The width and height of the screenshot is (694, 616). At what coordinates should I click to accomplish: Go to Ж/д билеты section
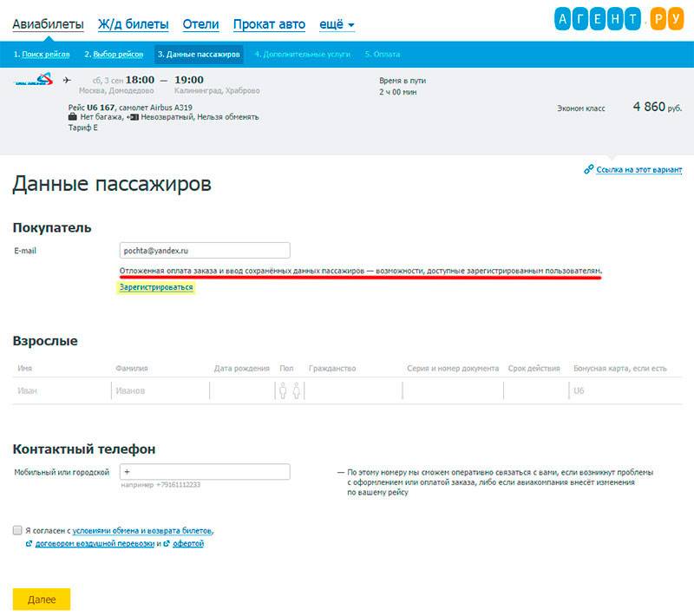point(134,24)
